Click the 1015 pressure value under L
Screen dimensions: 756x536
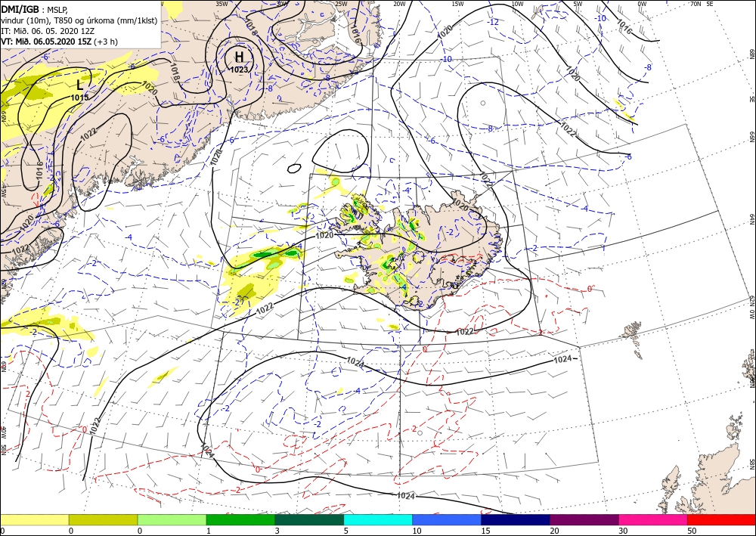79,98
